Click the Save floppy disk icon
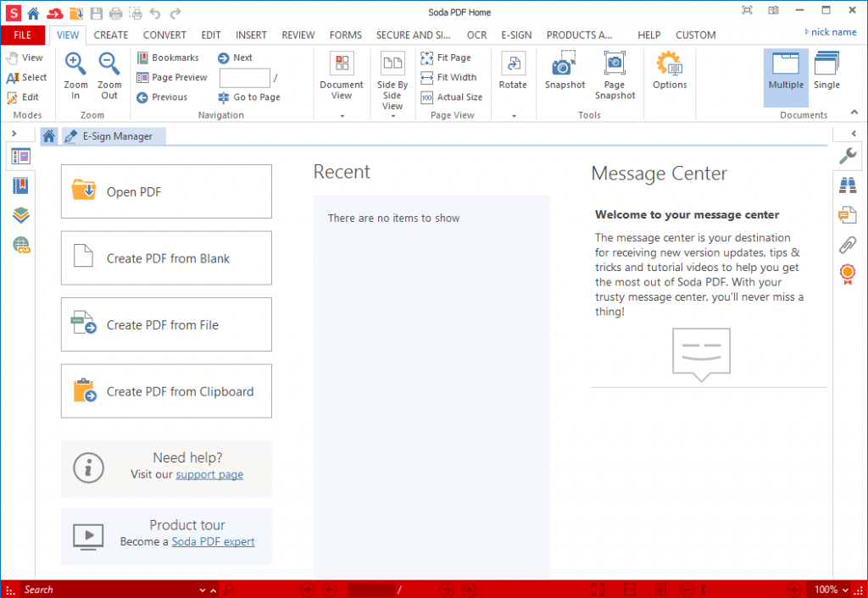 pos(97,14)
